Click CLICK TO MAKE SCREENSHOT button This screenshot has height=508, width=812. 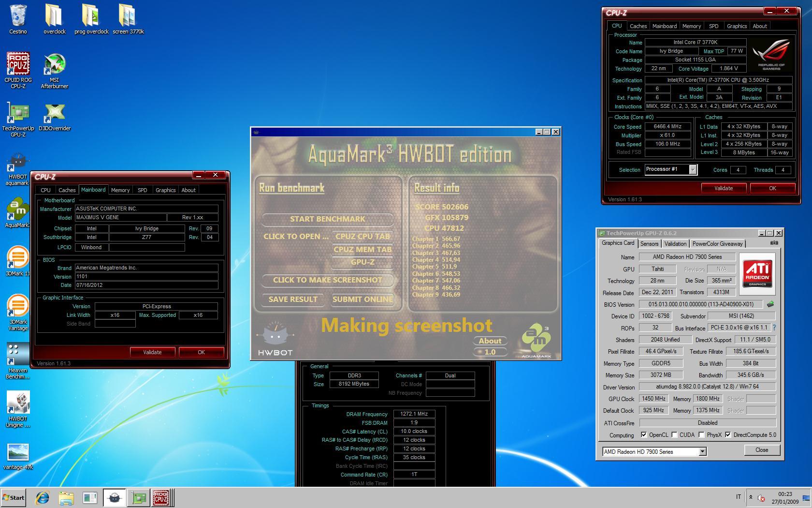coord(328,280)
